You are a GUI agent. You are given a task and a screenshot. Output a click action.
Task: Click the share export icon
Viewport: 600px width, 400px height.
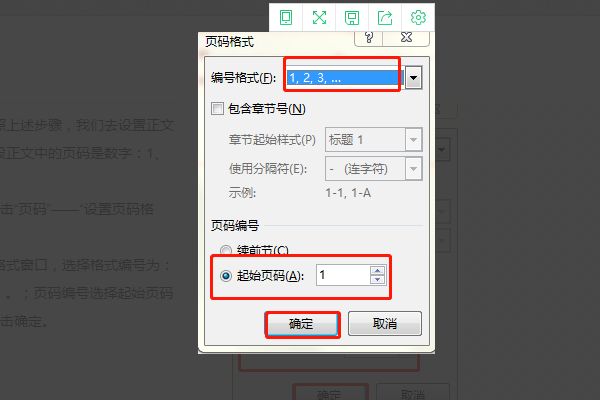click(x=385, y=18)
